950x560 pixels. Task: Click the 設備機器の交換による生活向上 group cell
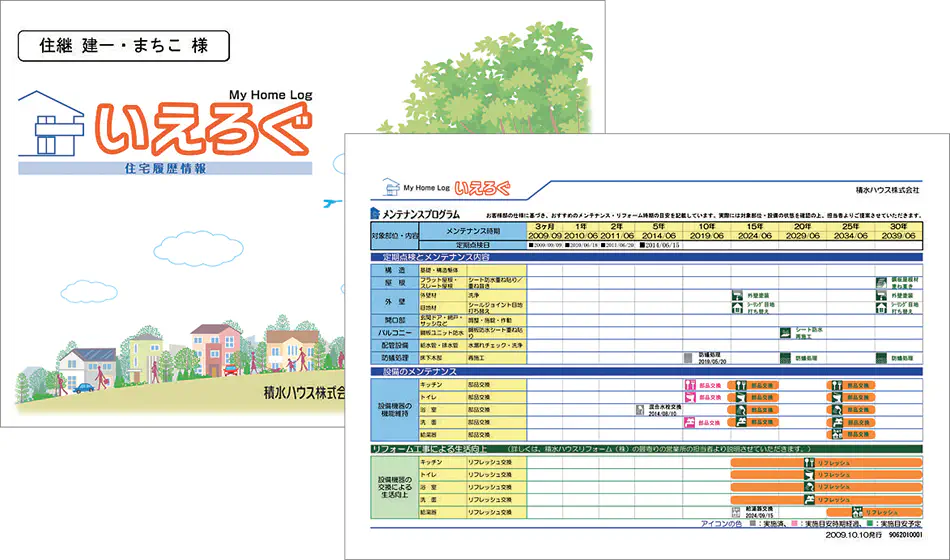point(394,487)
